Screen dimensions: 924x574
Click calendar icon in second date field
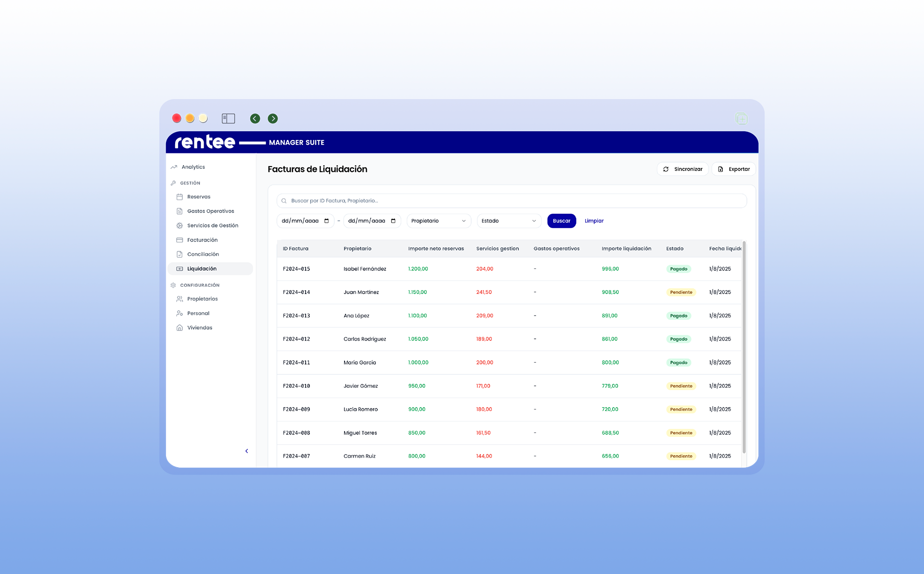coord(393,221)
